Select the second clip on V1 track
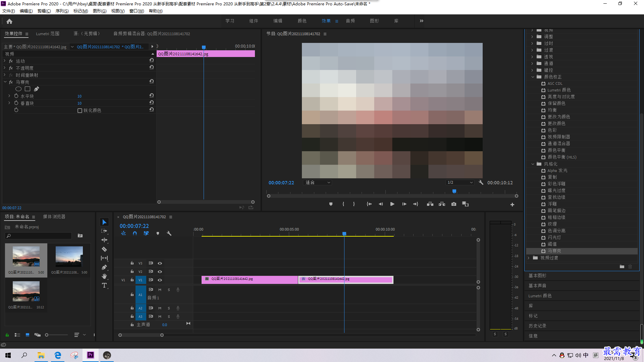The image size is (644, 362). click(346, 279)
